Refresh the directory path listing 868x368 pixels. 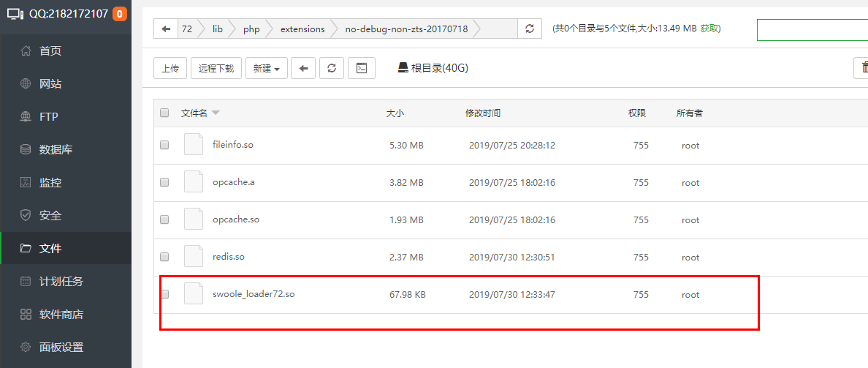(529, 29)
